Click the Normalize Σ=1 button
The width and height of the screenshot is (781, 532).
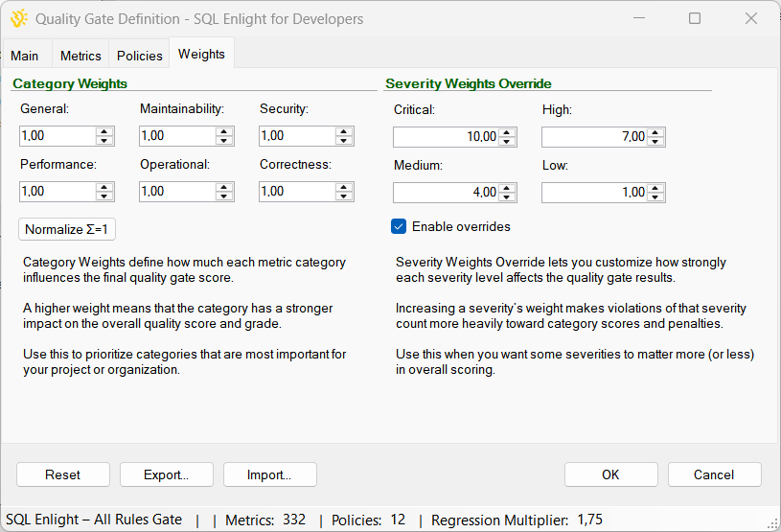67,229
